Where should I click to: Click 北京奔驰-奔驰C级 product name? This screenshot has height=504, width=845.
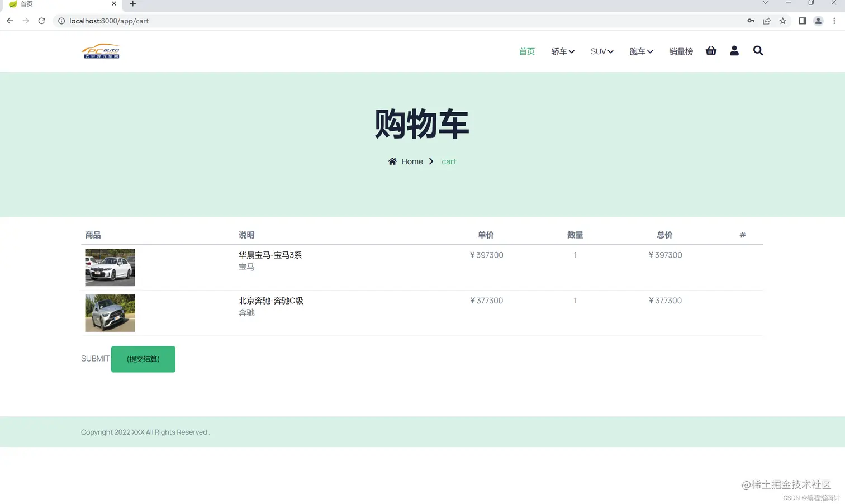point(270,301)
